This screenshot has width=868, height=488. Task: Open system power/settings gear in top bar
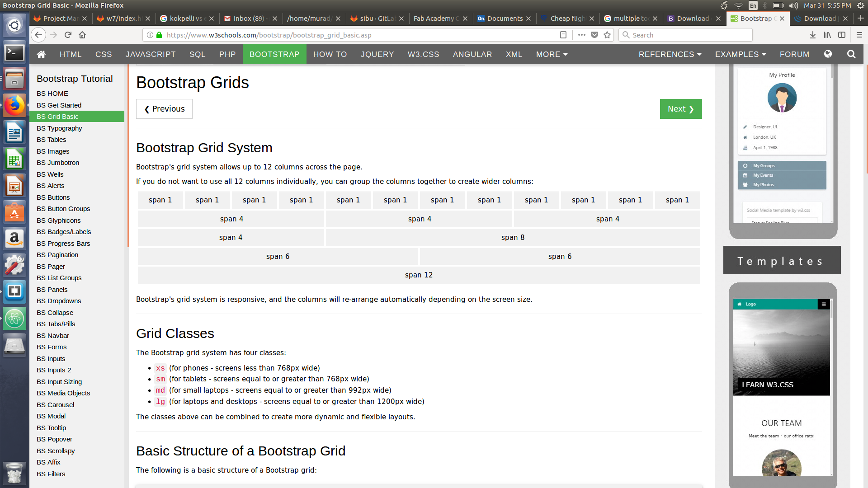(861, 5)
